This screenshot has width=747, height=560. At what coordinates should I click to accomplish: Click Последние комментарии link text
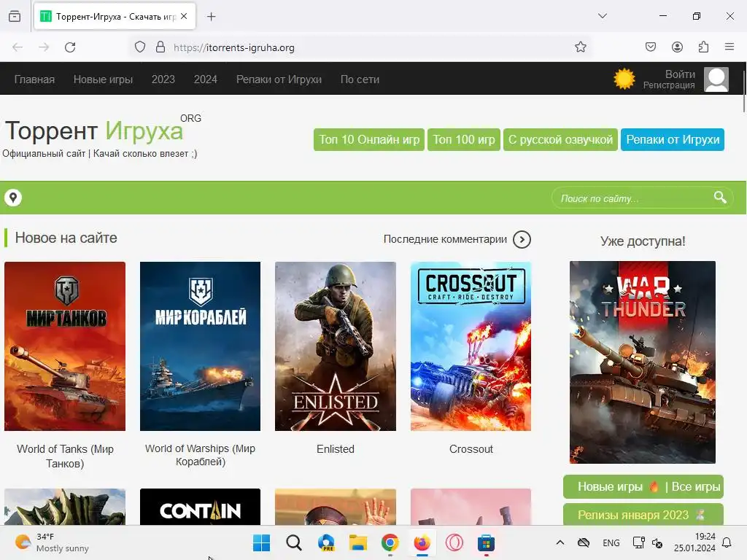point(445,239)
